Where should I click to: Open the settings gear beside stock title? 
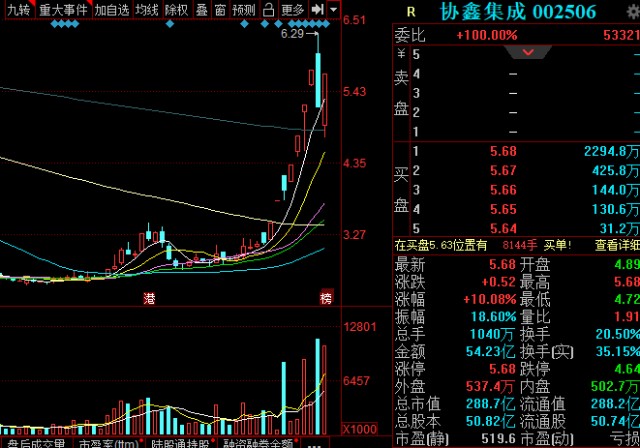(x=634, y=12)
